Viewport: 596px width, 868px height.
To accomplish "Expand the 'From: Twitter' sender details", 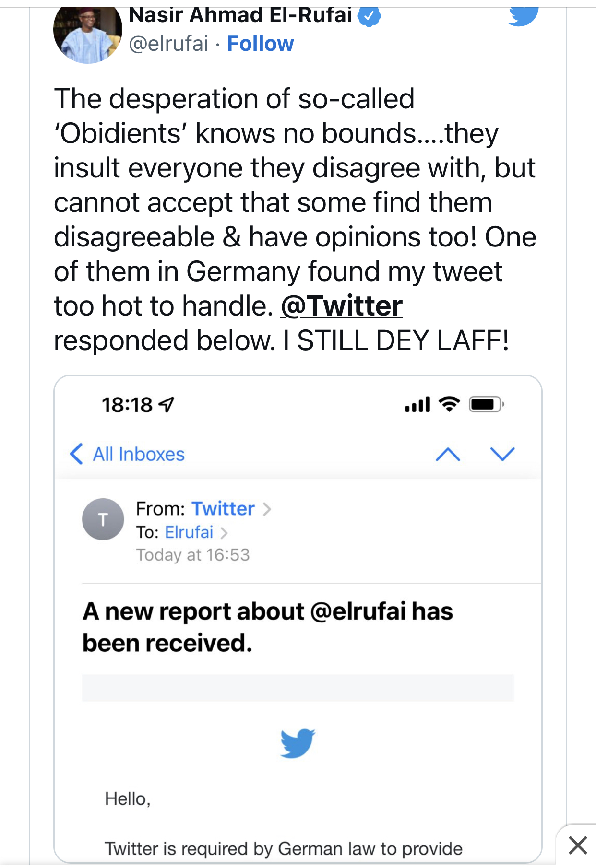I will 223,508.
